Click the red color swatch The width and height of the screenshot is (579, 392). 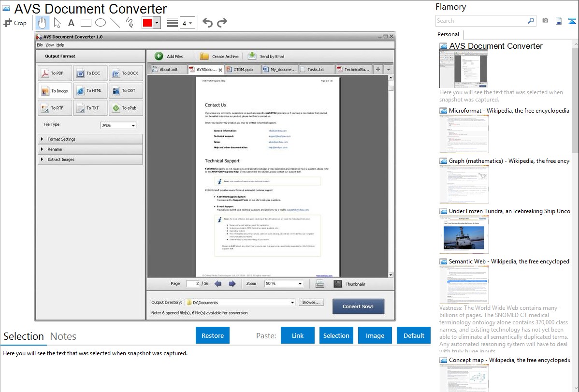(147, 23)
